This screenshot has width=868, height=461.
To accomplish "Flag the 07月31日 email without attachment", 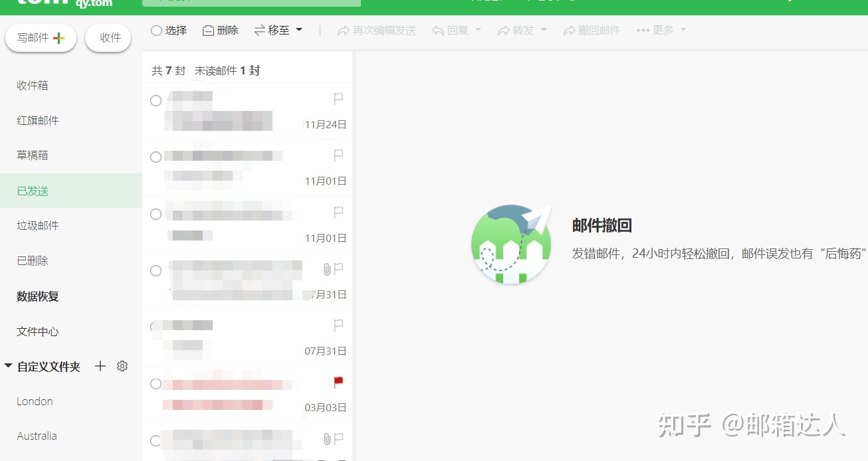I will [x=338, y=325].
